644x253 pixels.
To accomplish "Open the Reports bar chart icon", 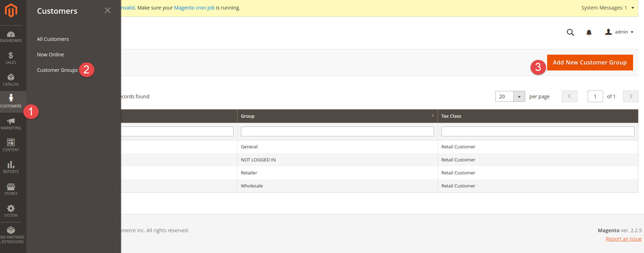I will [11, 167].
